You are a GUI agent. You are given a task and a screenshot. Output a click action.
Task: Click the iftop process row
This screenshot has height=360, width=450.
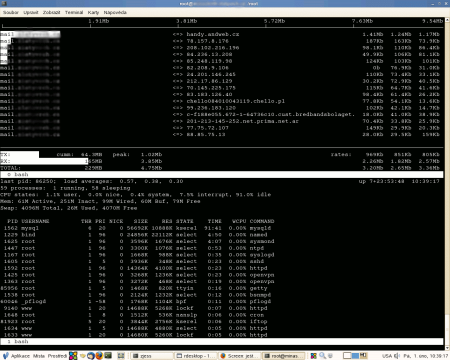click(137, 321)
